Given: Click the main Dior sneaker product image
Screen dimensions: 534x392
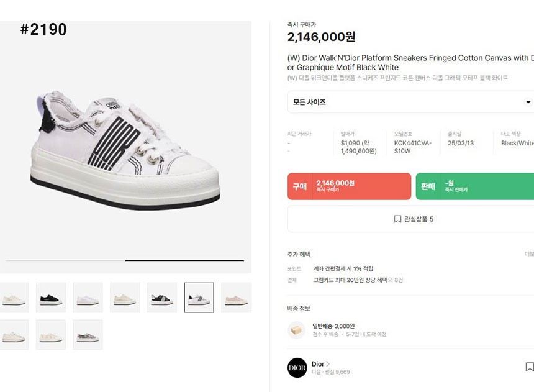Looking at the screenshot, I should pyautogui.click(x=125, y=149).
